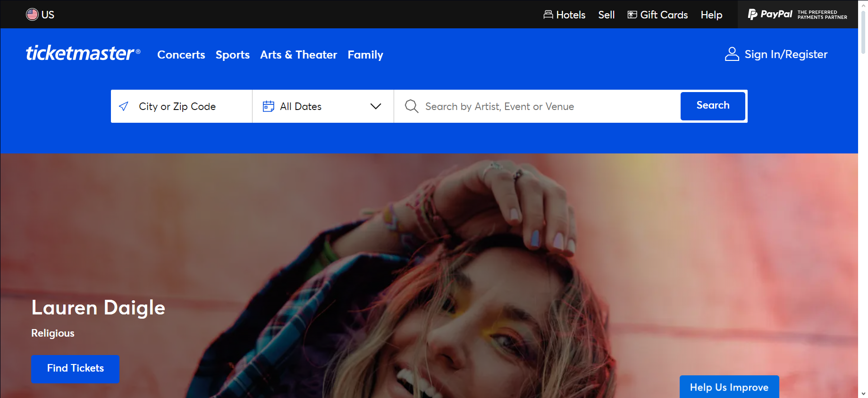868x398 pixels.
Task: Select the US country label
Action: [48, 15]
